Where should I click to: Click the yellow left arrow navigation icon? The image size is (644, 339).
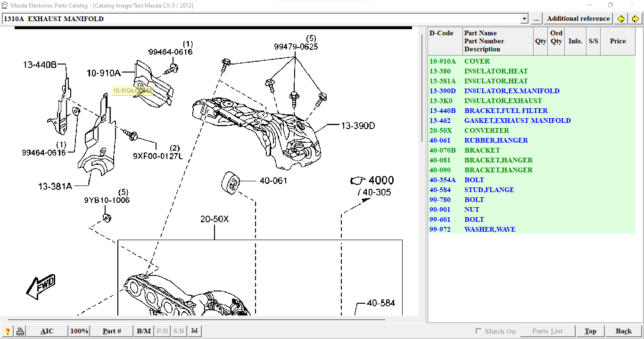[621, 19]
